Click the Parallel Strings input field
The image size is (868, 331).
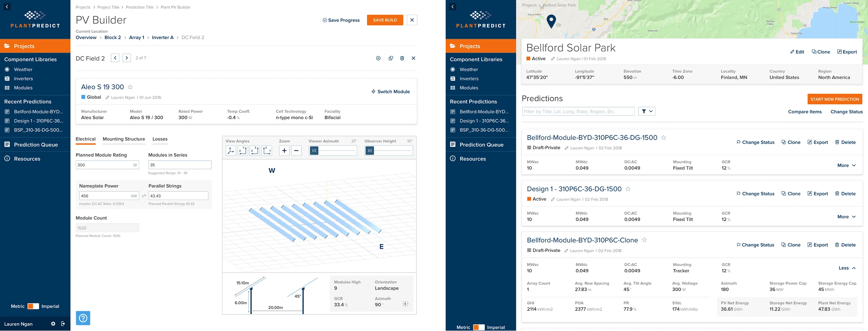[x=178, y=196]
